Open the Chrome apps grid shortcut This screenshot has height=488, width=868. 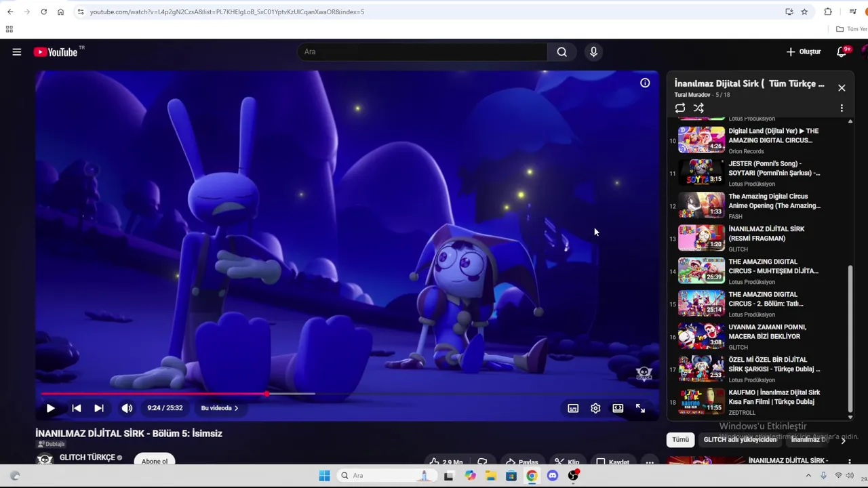click(9, 29)
